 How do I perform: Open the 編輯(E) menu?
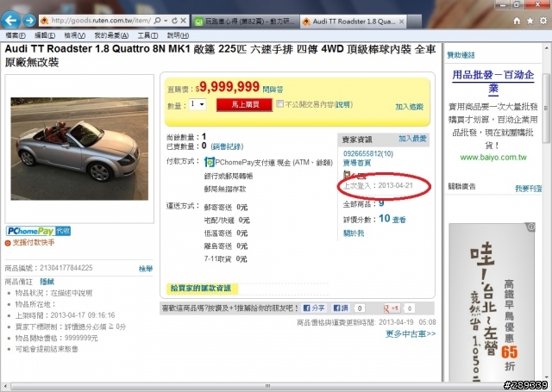click(x=45, y=35)
